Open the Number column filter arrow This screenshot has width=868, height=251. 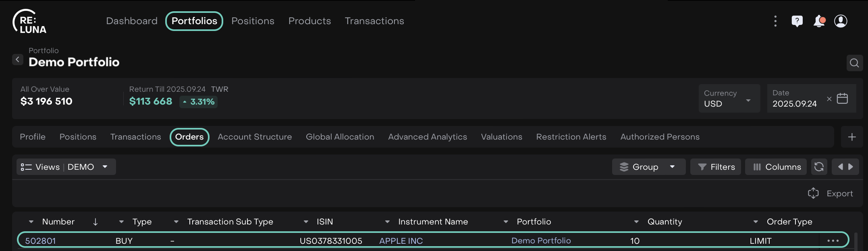coord(31,222)
